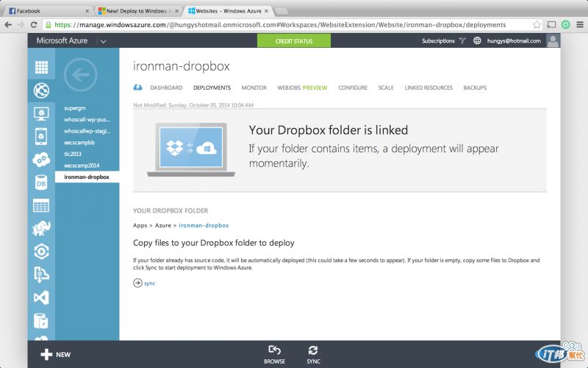Expand Microsoft Azure dropdown chevron

click(x=104, y=41)
